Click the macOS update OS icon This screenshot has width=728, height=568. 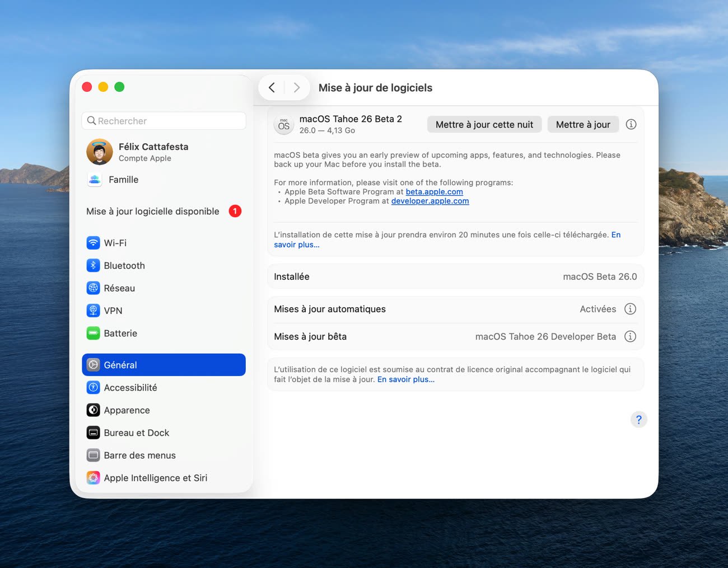point(284,124)
